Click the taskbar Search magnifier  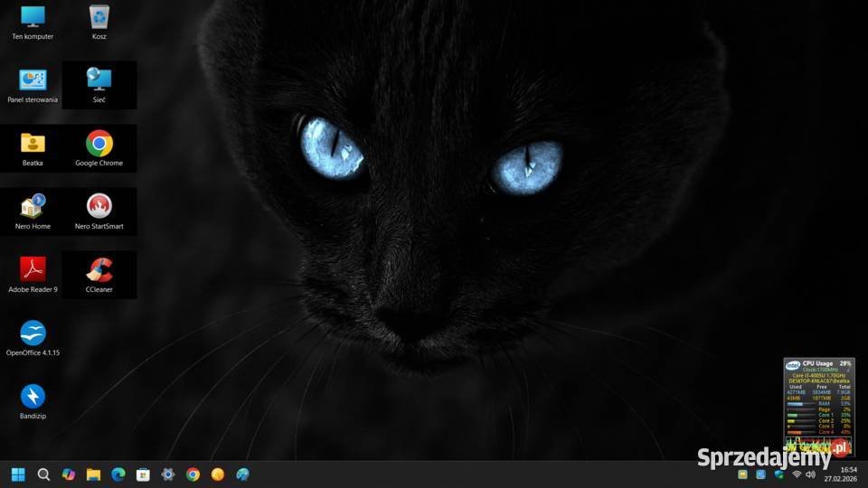43,474
